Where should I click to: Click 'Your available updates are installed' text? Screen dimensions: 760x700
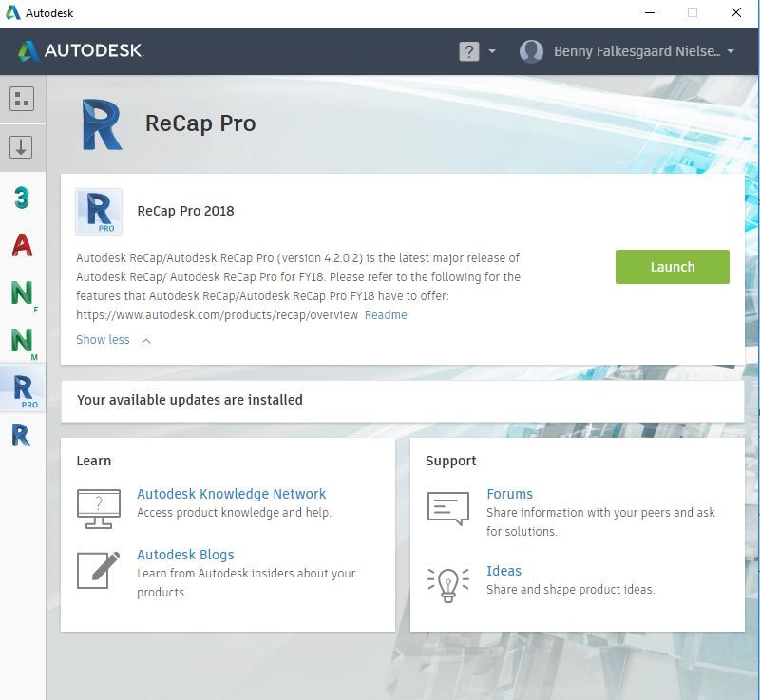coord(189,400)
